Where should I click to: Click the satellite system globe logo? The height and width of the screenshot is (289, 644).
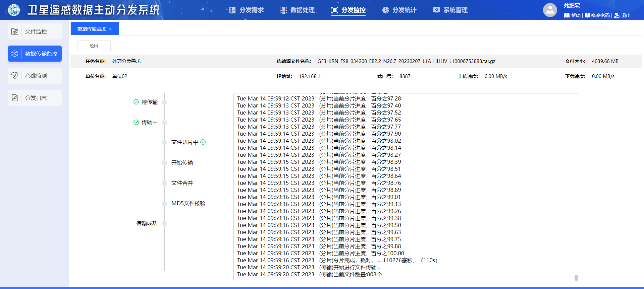(14, 10)
